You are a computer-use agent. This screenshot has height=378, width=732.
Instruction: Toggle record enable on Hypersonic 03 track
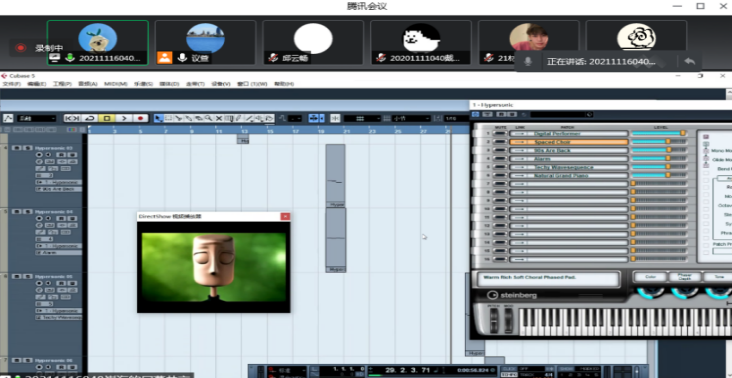(38, 154)
